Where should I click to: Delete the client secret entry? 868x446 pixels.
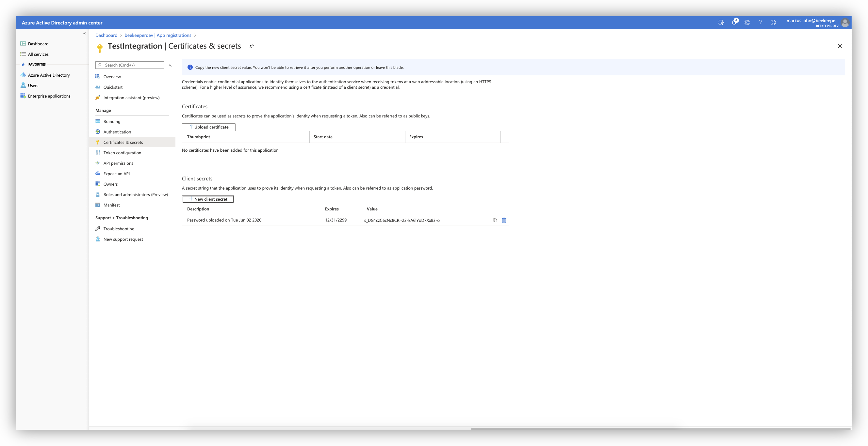click(504, 220)
